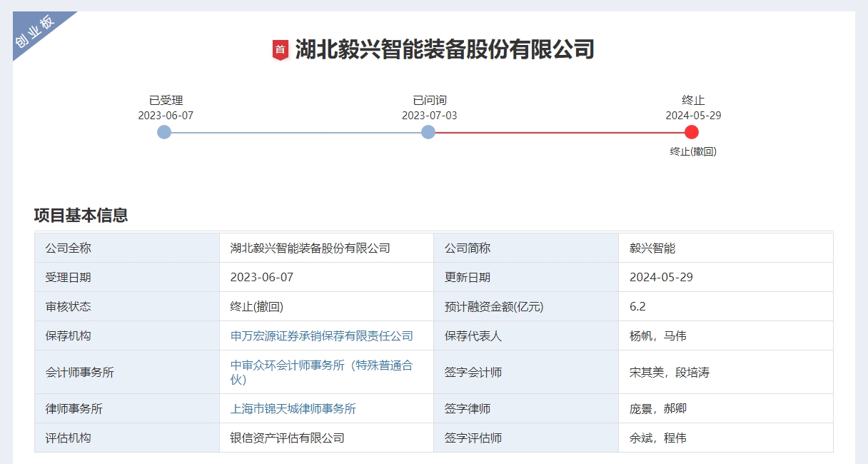
Task: Open the 上海市锦天城律师事务所 link
Action: point(293,408)
